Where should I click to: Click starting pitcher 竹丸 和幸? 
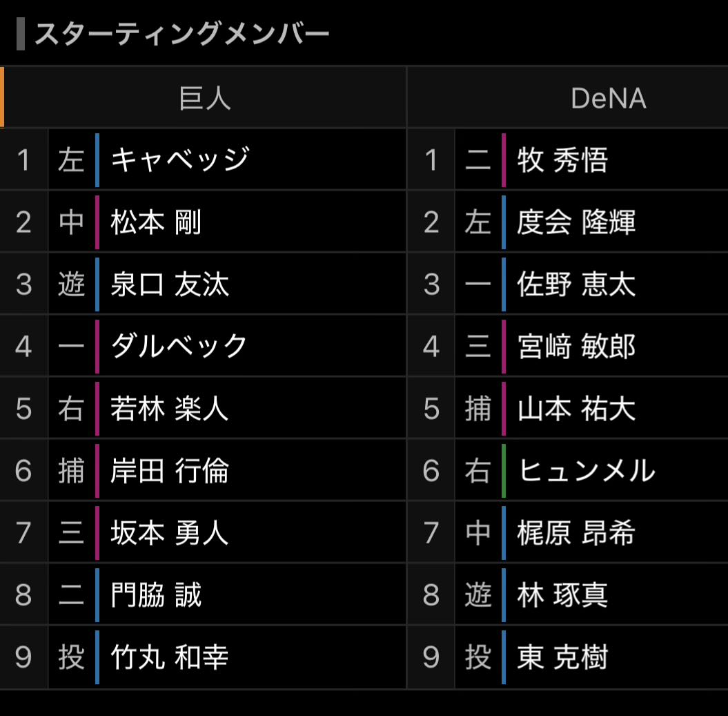[169, 657]
